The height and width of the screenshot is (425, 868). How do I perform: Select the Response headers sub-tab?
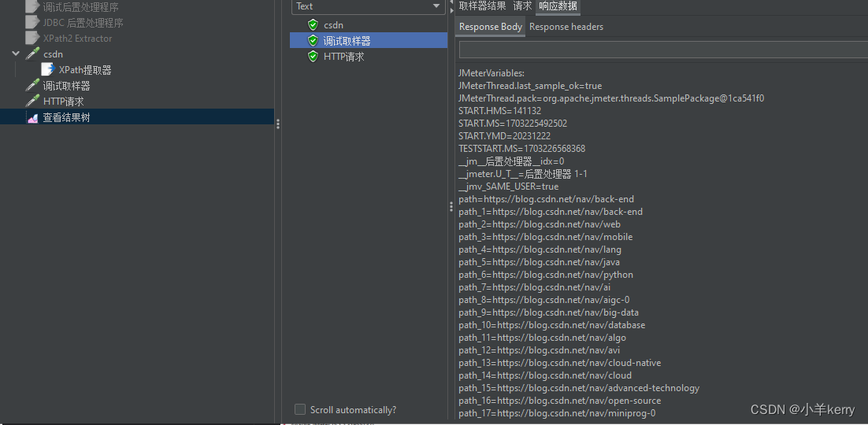566,27
